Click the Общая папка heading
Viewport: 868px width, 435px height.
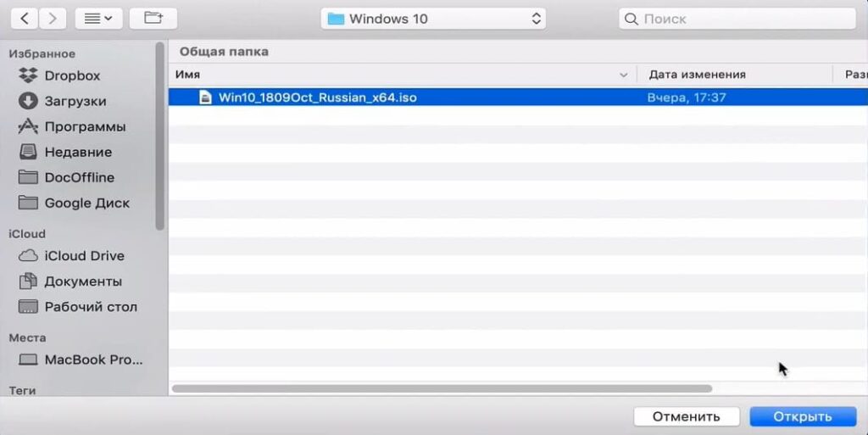pyautogui.click(x=224, y=52)
